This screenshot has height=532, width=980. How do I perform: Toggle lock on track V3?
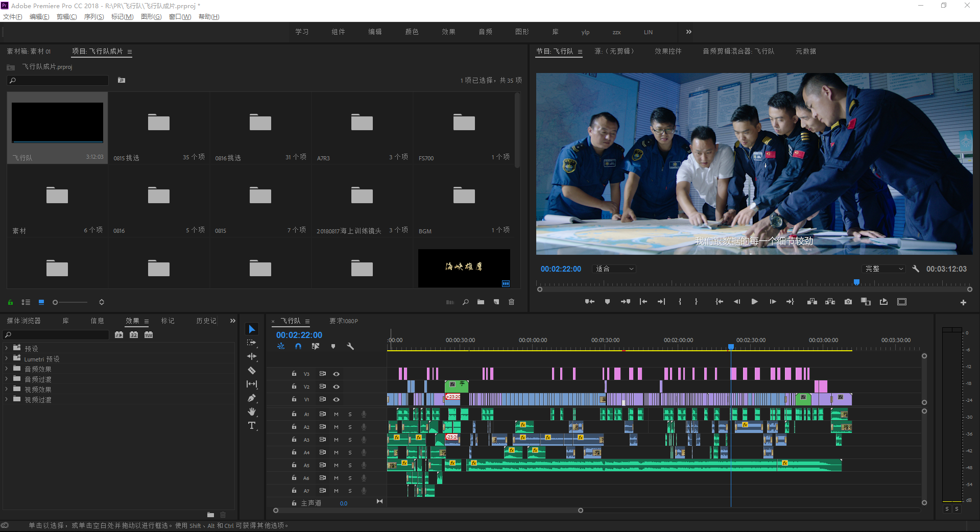click(294, 374)
